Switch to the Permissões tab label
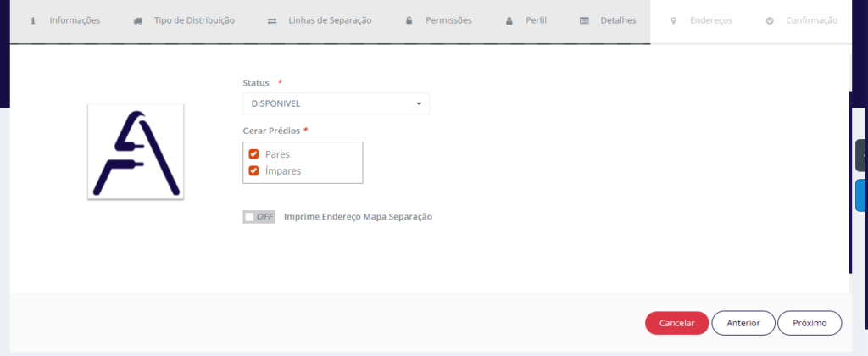 (x=448, y=20)
